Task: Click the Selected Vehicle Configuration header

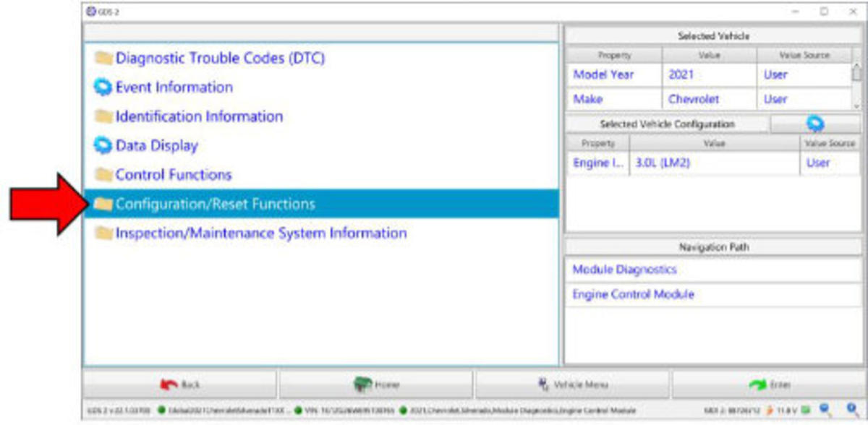Action: click(667, 124)
